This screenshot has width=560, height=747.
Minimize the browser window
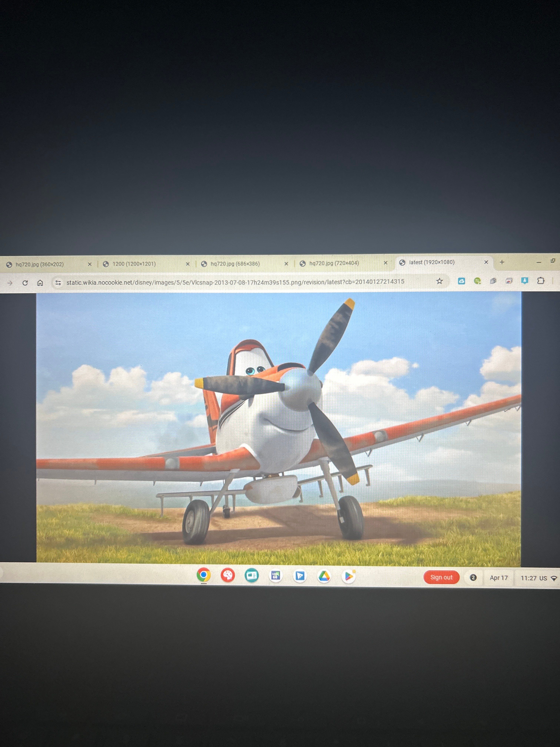coord(539,262)
